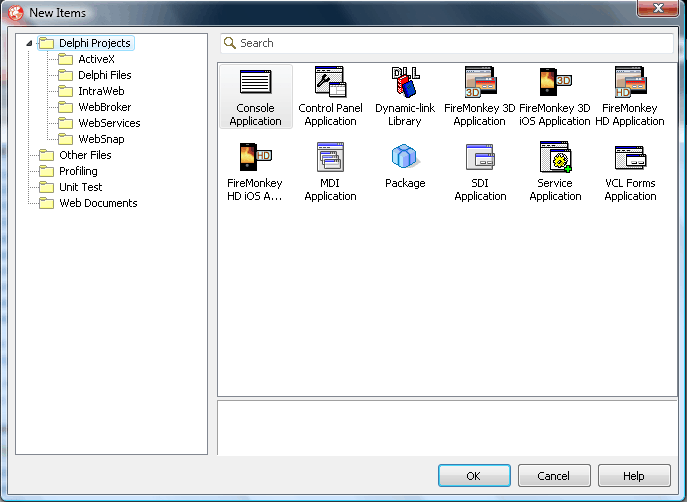This screenshot has height=502, width=687.
Task: Select the IntraWeb category
Action: click(91, 91)
